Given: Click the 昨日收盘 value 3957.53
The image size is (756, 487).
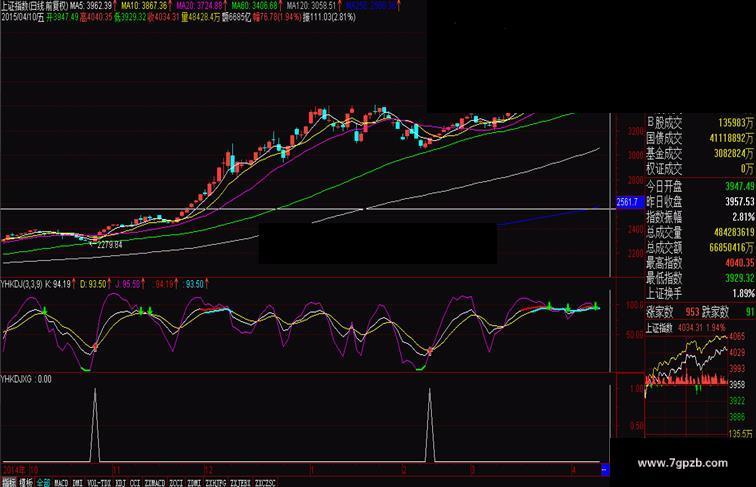Looking at the screenshot, I should (740, 202).
